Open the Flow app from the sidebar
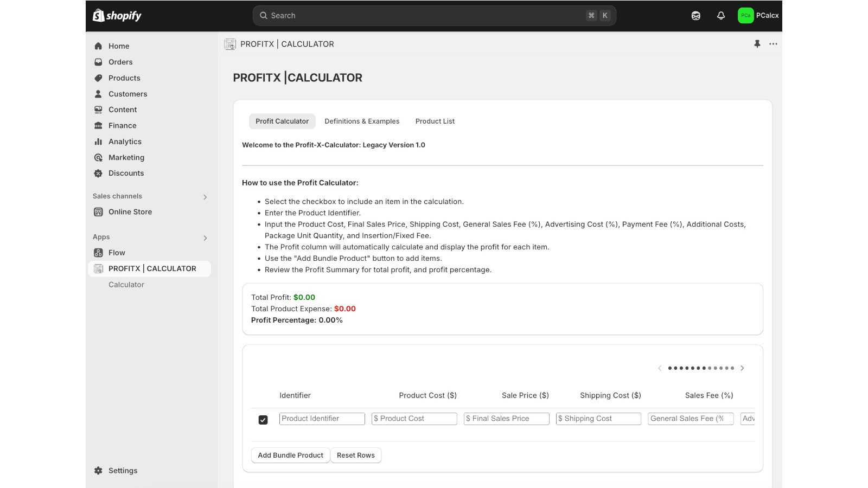Viewport: 868px width, 488px height. pos(117,252)
